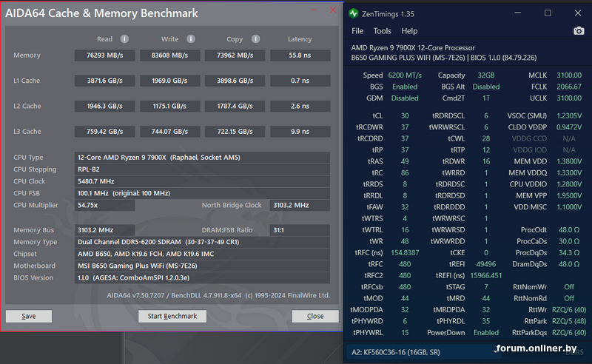Click the ZenTimings green app logo icon
Viewport: 592px width, 364px height.
coord(354,13)
